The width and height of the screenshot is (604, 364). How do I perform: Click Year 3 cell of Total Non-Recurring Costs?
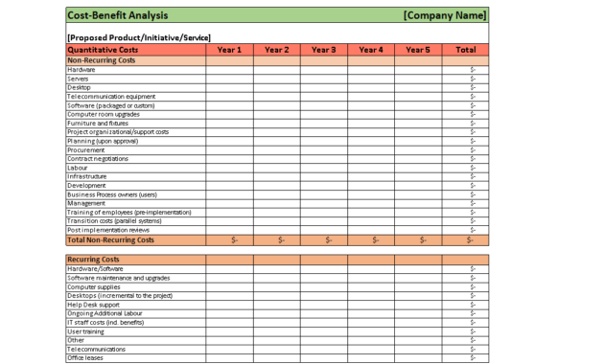point(324,240)
